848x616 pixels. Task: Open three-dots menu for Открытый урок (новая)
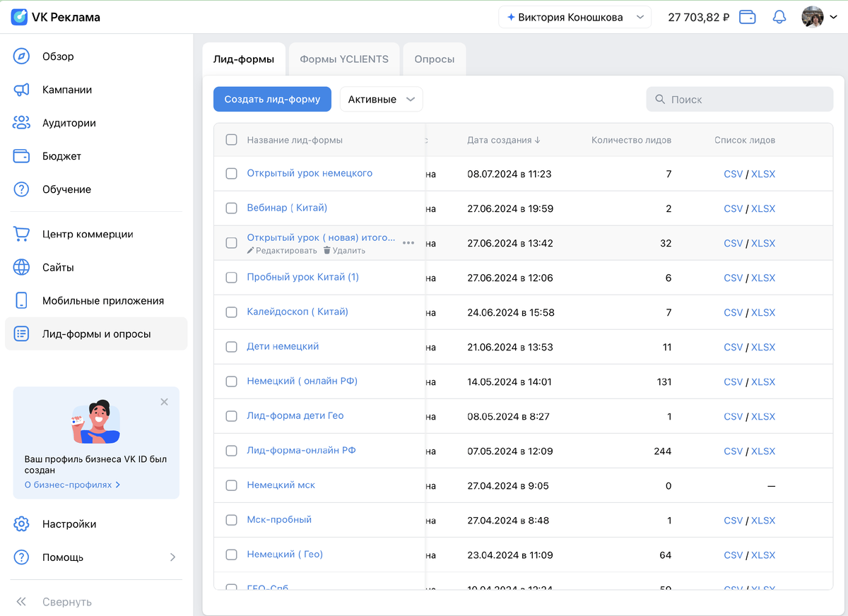coord(408,243)
